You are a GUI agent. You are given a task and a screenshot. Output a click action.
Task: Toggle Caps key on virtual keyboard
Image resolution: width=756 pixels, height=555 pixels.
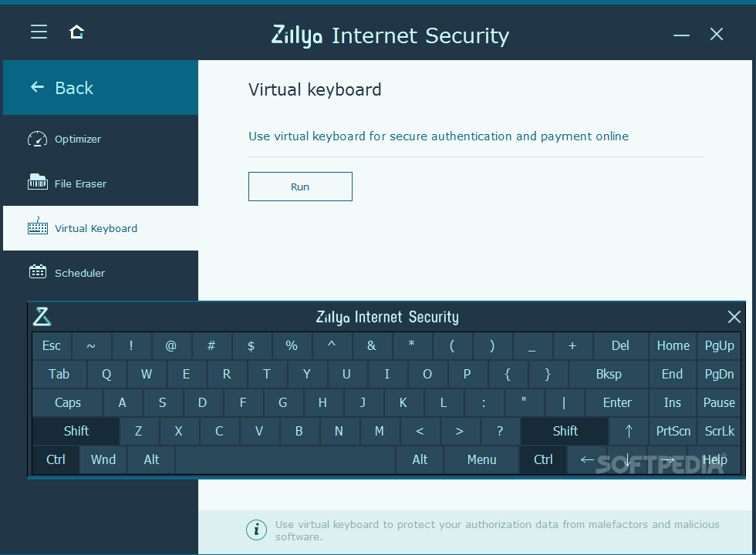pos(68,402)
